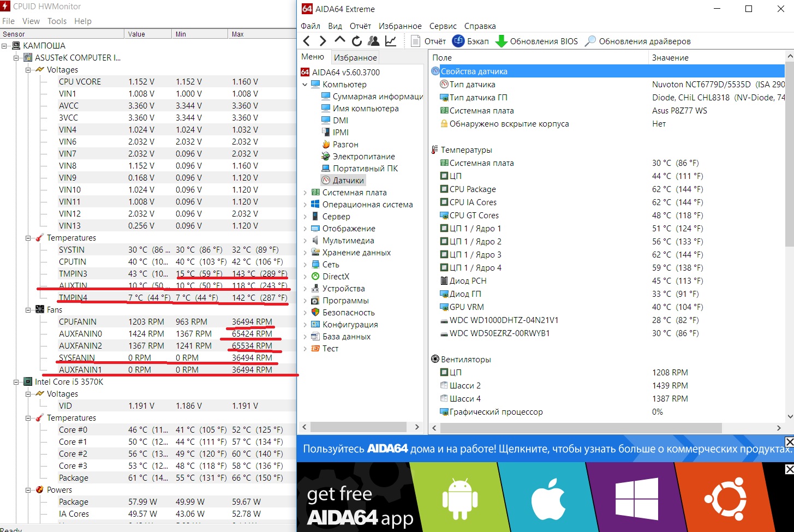The image size is (794, 532).
Task: Open the graph chart icon in AIDA64 toolbar
Action: click(x=391, y=41)
